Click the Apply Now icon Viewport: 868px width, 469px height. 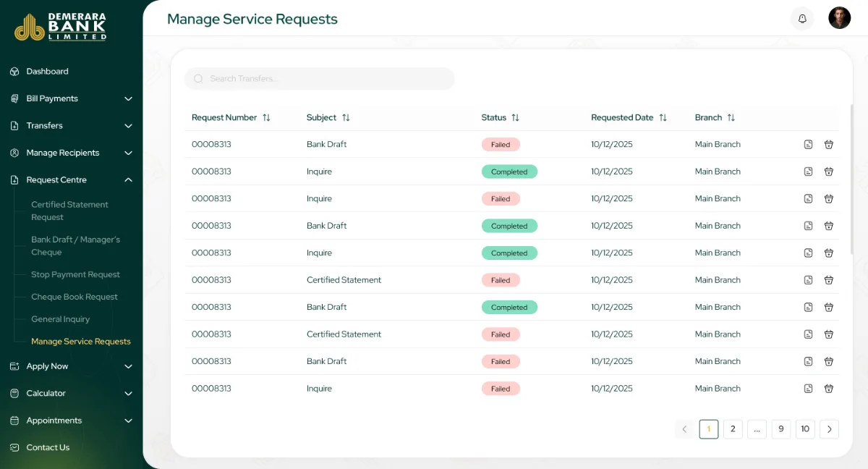click(14, 366)
